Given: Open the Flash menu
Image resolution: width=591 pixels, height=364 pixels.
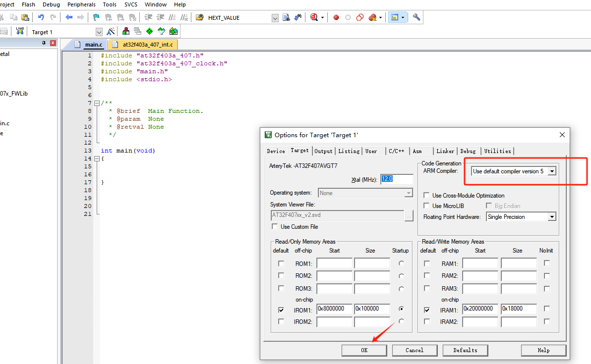Looking at the screenshot, I should tap(28, 4).
